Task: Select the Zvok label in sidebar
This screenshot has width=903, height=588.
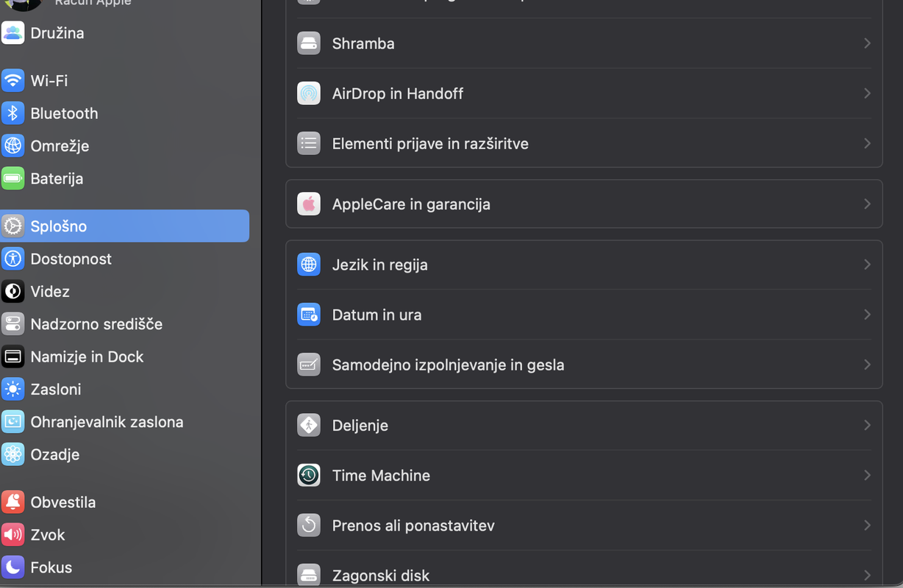Action: tap(48, 535)
